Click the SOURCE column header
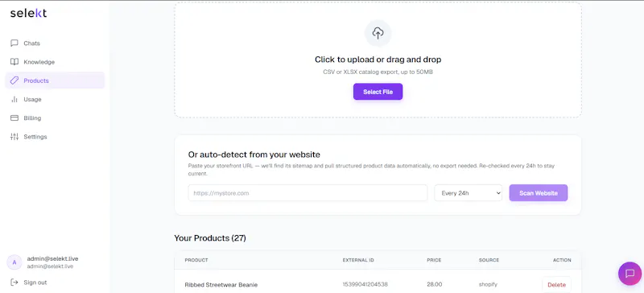The image size is (644, 293). click(489, 260)
